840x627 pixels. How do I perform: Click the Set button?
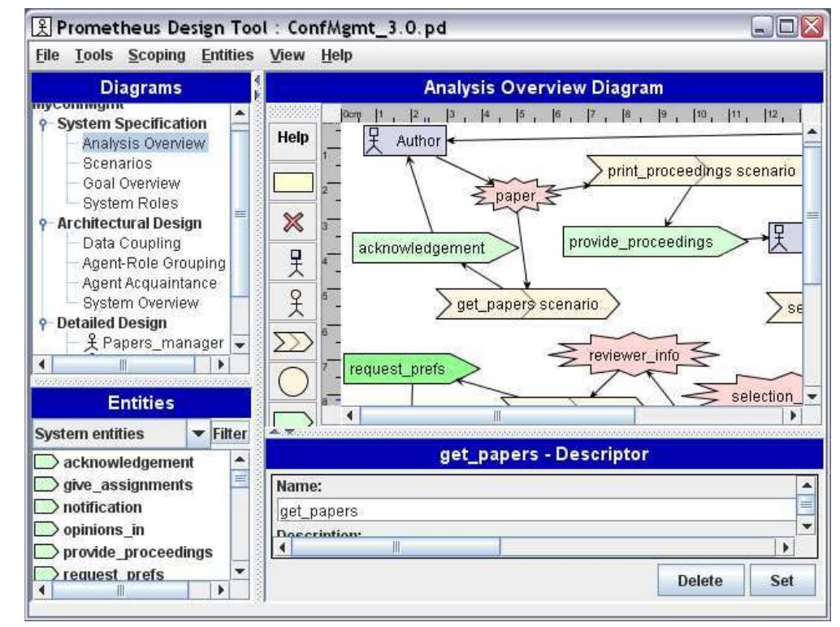[782, 580]
